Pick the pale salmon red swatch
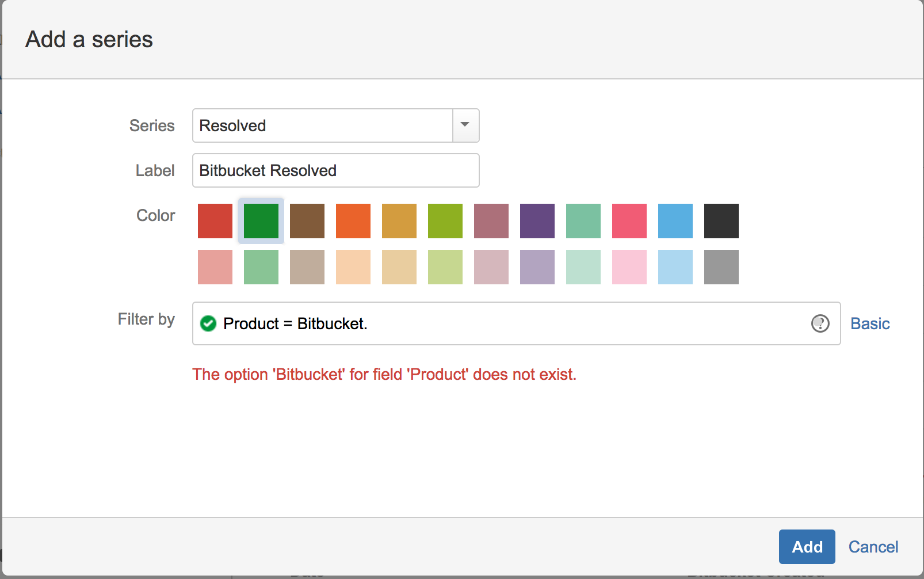Viewport: 924px width, 579px height. (215, 267)
